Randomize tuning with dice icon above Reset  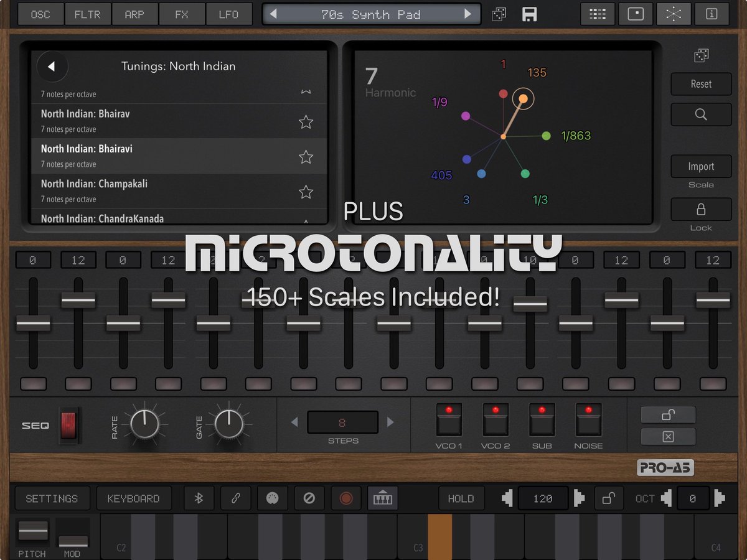702,56
